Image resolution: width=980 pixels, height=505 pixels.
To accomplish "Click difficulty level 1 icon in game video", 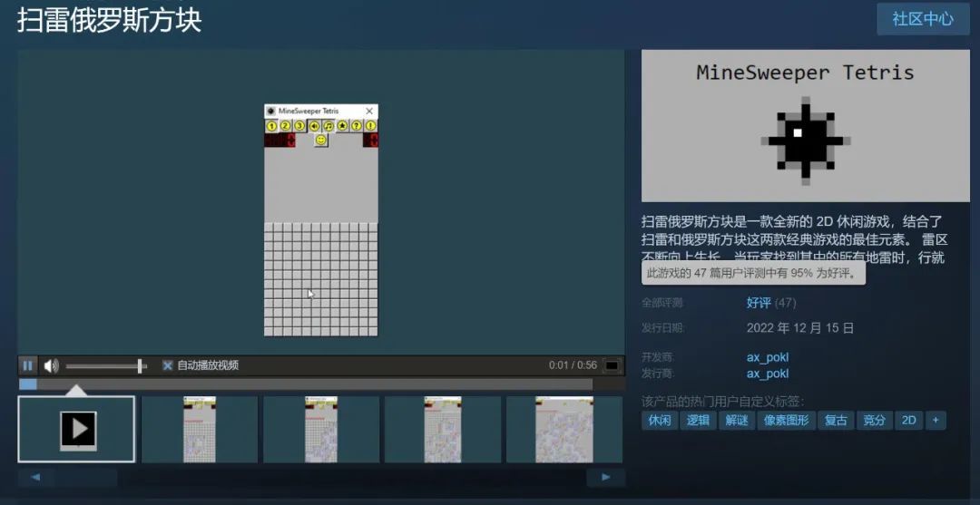I will [271, 126].
